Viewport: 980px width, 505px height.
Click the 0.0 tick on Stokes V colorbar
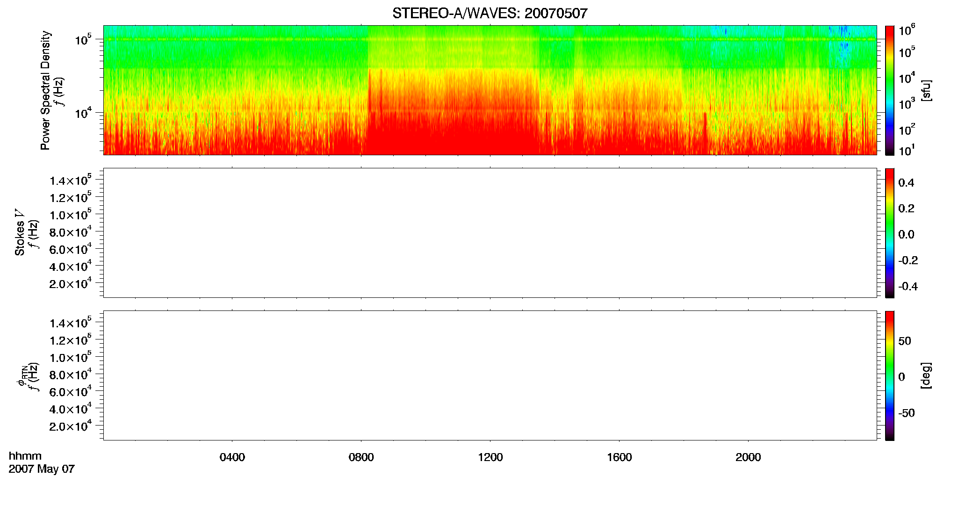coord(906,235)
